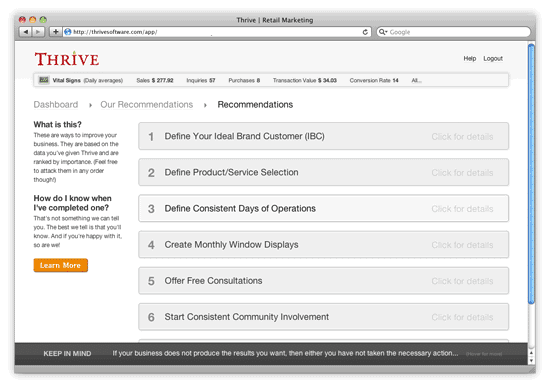This screenshot has height=385, width=554.
Task: Click the Learn More button
Action: [x=60, y=265]
